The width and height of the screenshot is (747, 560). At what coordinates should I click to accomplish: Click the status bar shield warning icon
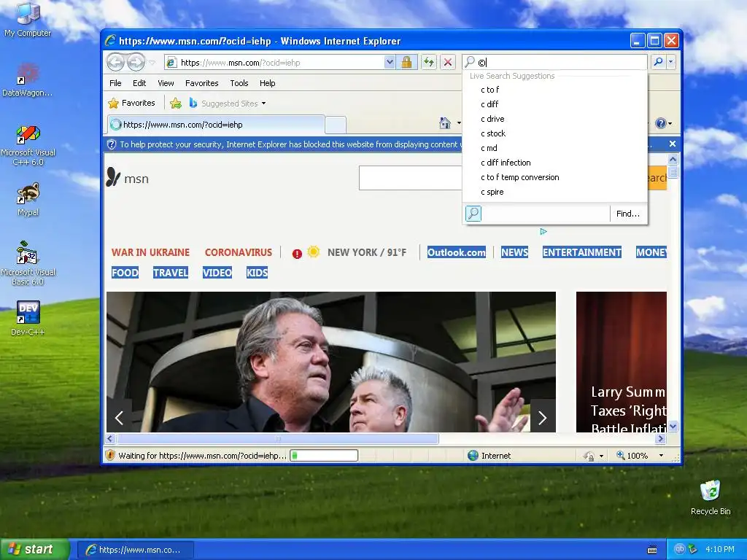(110, 455)
